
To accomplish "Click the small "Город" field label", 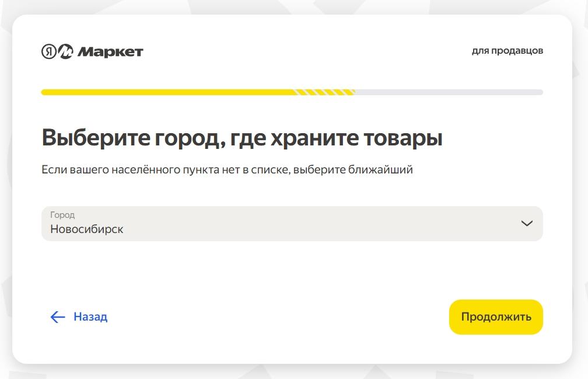I will coord(62,215).
